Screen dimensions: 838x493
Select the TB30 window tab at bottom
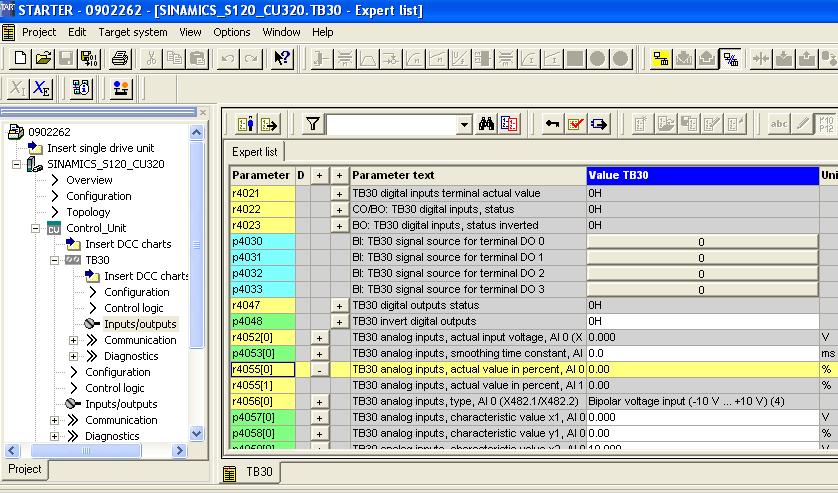(250, 472)
